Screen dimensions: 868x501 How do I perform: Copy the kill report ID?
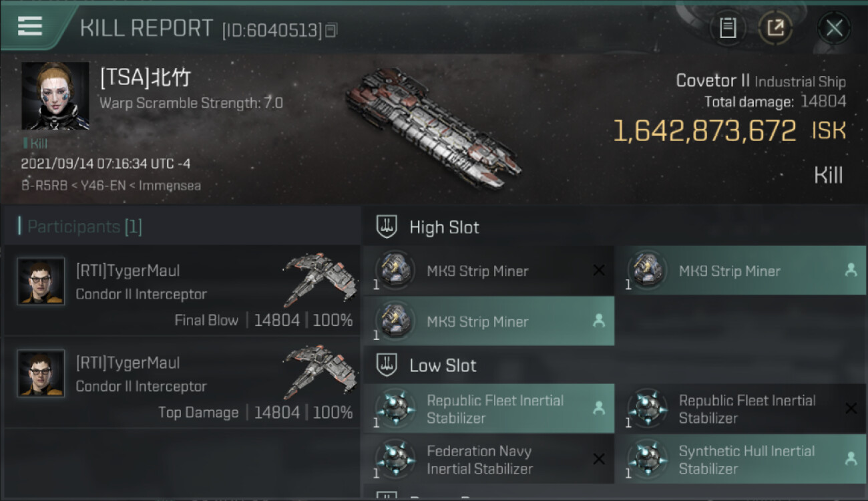(x=332, y=30)
